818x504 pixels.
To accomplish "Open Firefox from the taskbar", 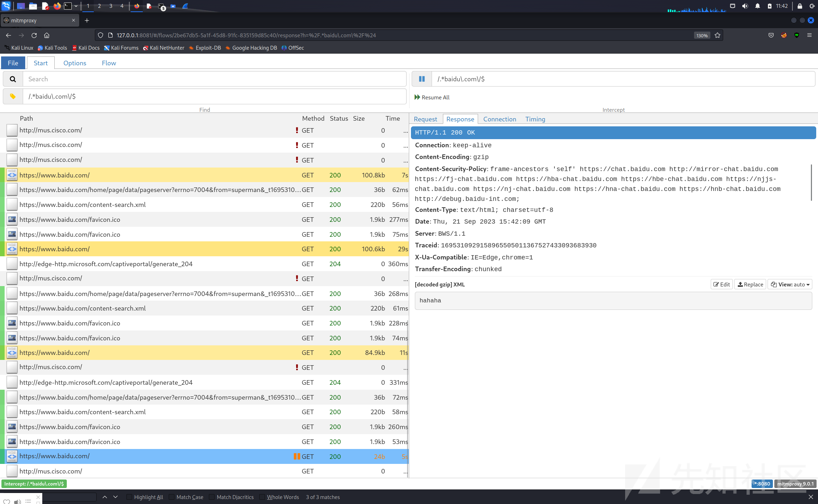I will point(57,6).
